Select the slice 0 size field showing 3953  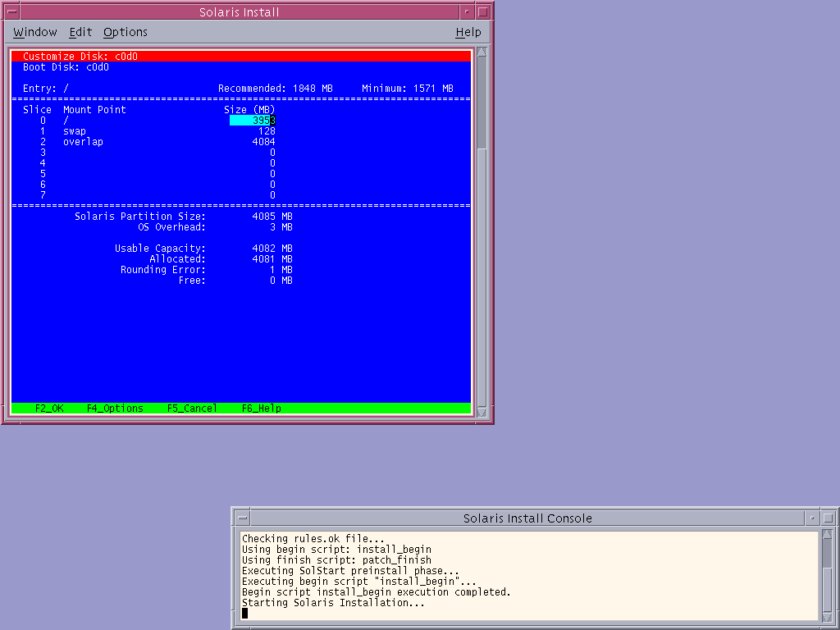coord(253,121)
